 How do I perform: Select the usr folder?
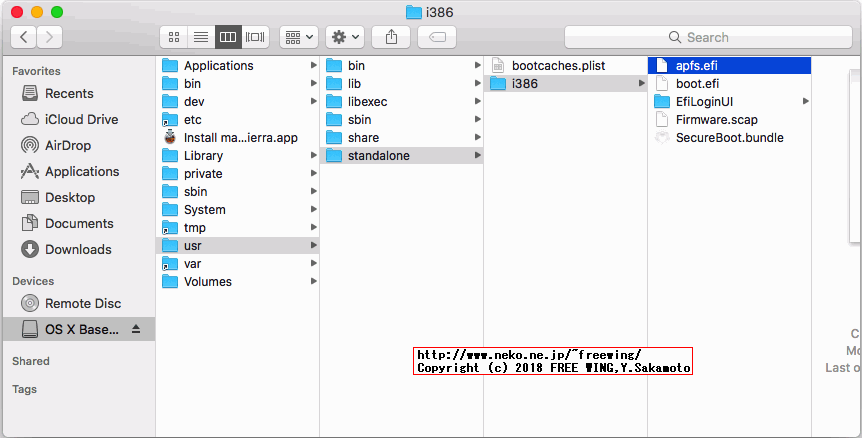pyautogui.click(x=237, y=246)
